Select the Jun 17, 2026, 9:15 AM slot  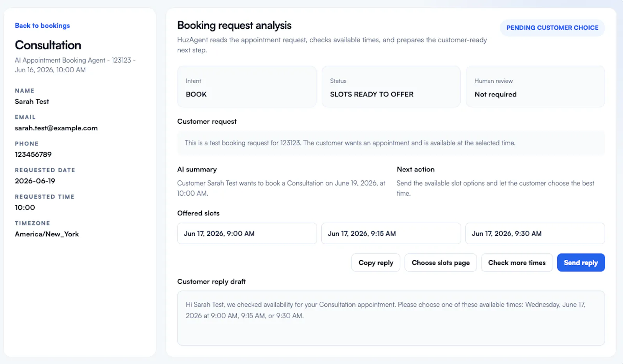click(391, 233)
